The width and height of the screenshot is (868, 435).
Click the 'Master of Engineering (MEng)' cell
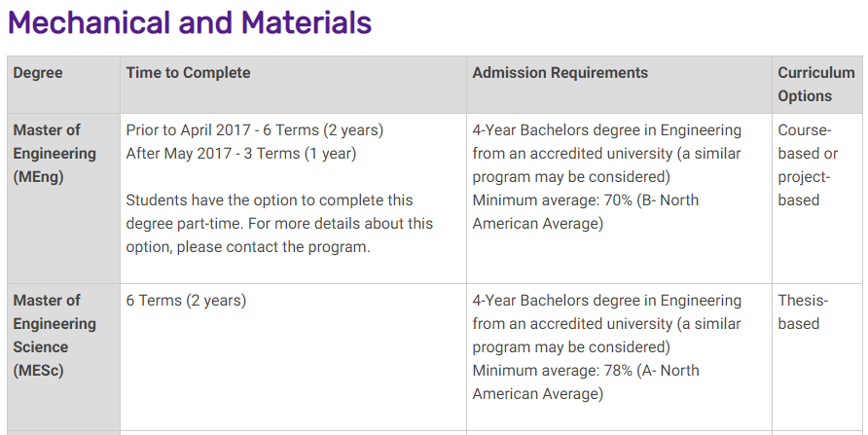54,154
